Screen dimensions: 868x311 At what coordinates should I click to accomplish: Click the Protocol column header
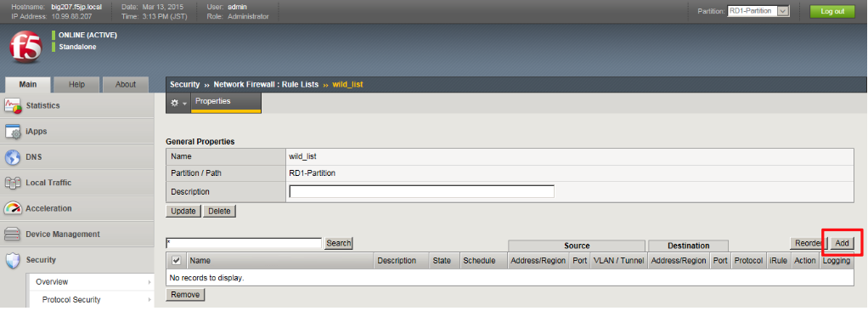(x=748, y=261)
